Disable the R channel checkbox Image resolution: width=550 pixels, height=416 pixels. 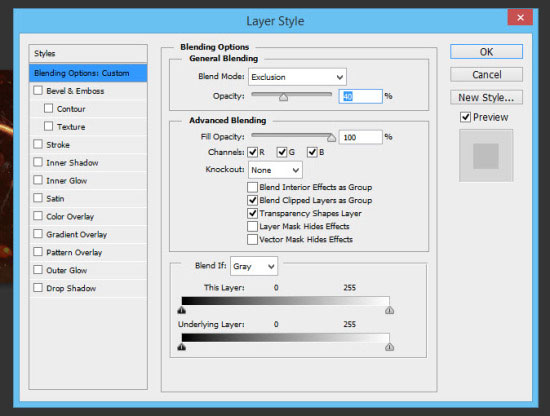253,152
